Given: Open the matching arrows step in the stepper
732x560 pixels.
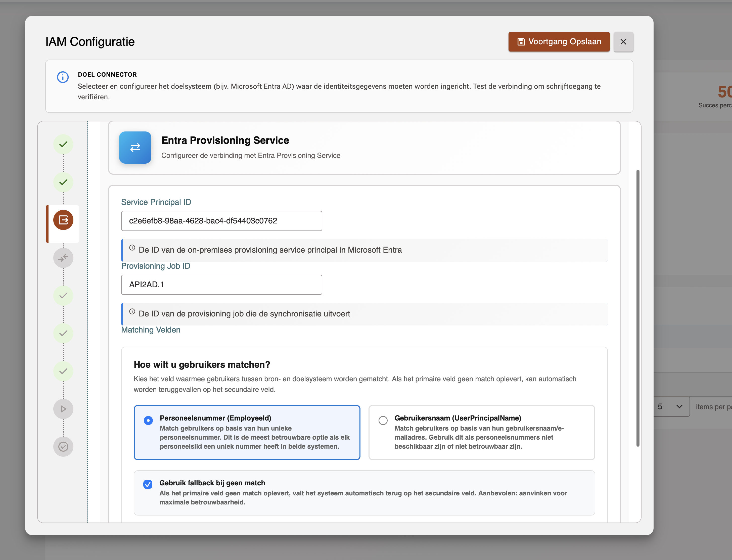Looking at the screenshot, I should 63,258.
